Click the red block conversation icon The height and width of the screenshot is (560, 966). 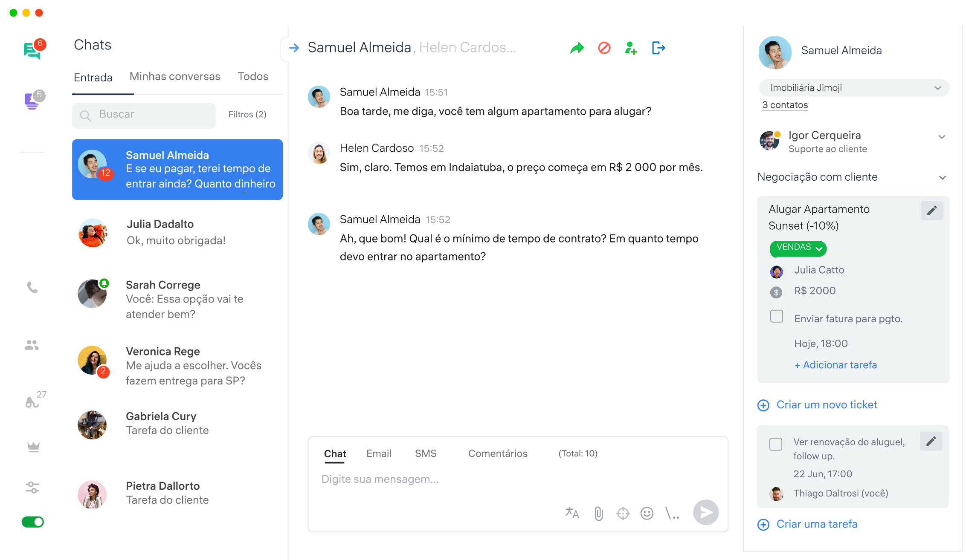pos(604,48)
